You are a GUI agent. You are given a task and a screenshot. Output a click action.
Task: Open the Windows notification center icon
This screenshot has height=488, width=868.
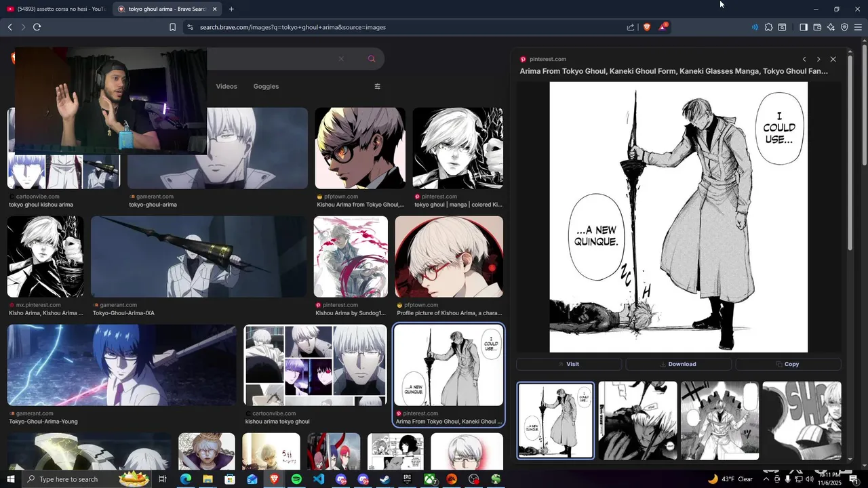tap(854, 479)
